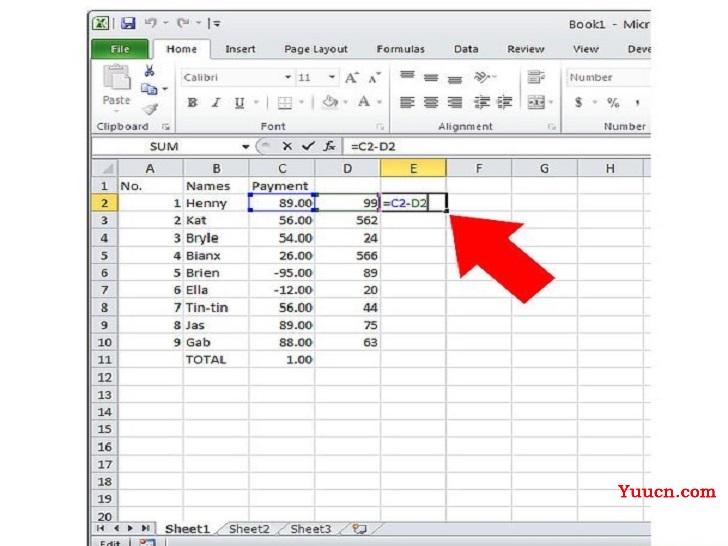Image resolution: width=728 pixels, height=546 pixels.
Task: Switch to the Sheet2 worksheet tab
Action: pyautogui.click(x=249, y=529)
